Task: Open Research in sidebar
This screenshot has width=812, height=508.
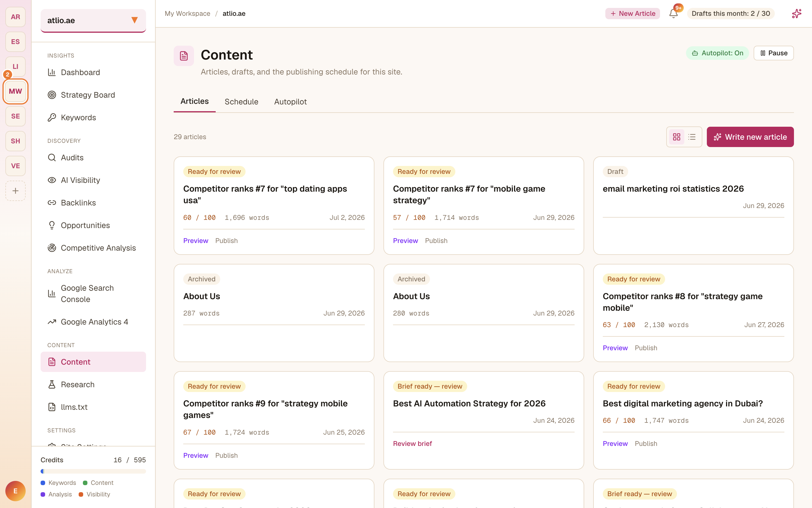Action: click(x=93, y=384)
